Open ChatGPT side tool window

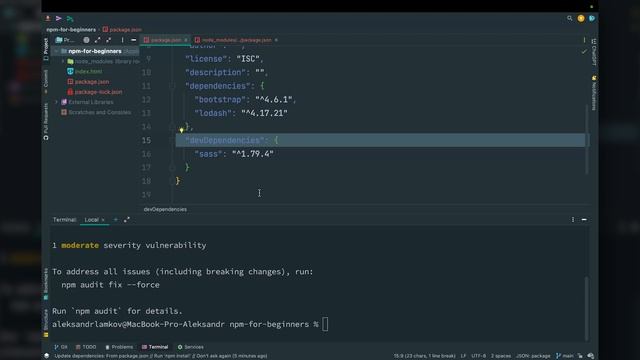click(x=594, y=52)
